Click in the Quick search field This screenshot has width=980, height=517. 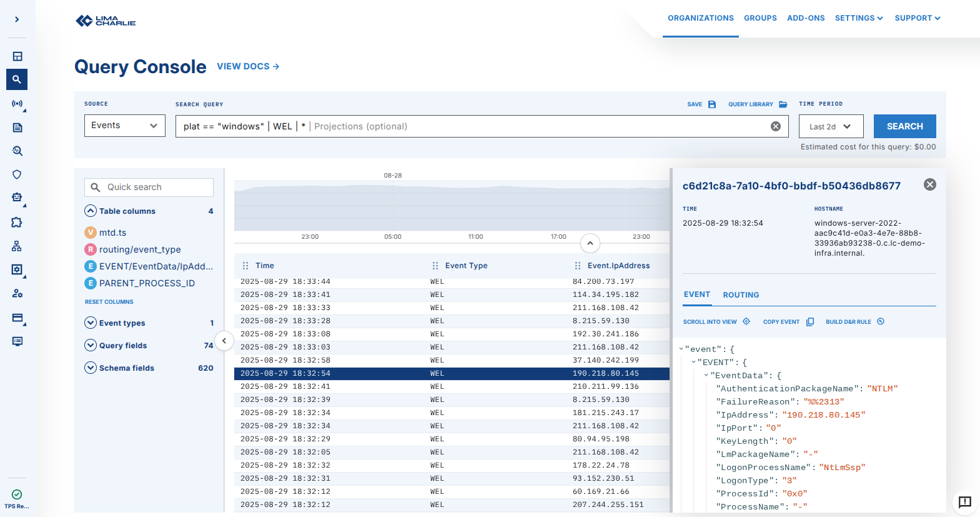pyautogui.click(x=156, y=188)
